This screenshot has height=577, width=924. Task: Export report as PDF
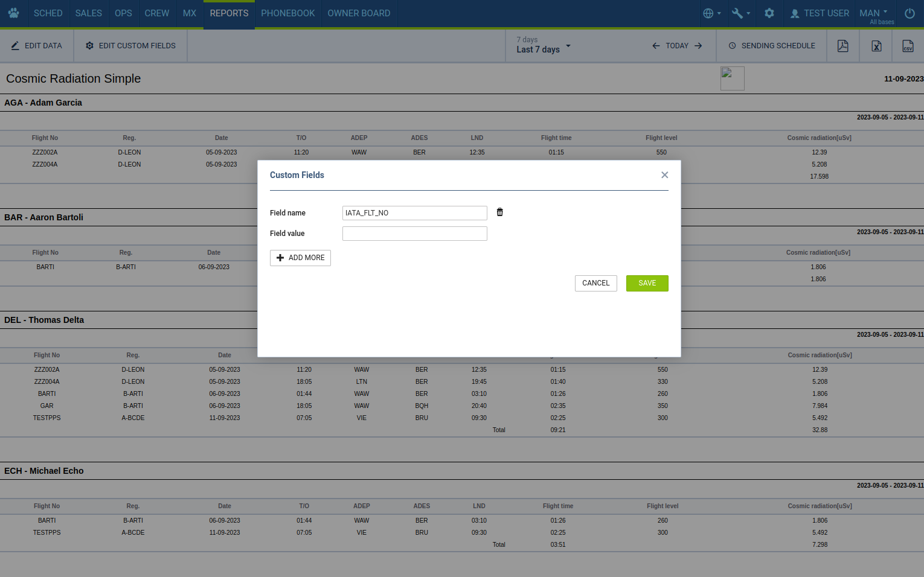(842, 46)
